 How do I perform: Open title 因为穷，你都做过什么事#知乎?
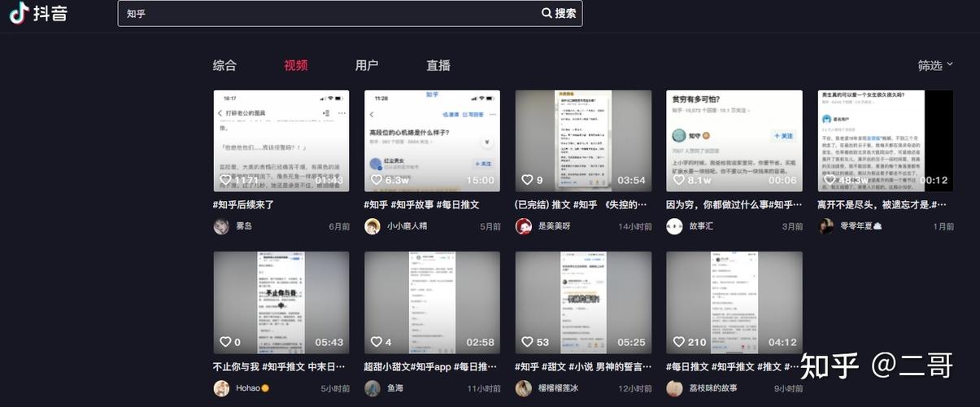pyautogui.click(x=734, y=204)
